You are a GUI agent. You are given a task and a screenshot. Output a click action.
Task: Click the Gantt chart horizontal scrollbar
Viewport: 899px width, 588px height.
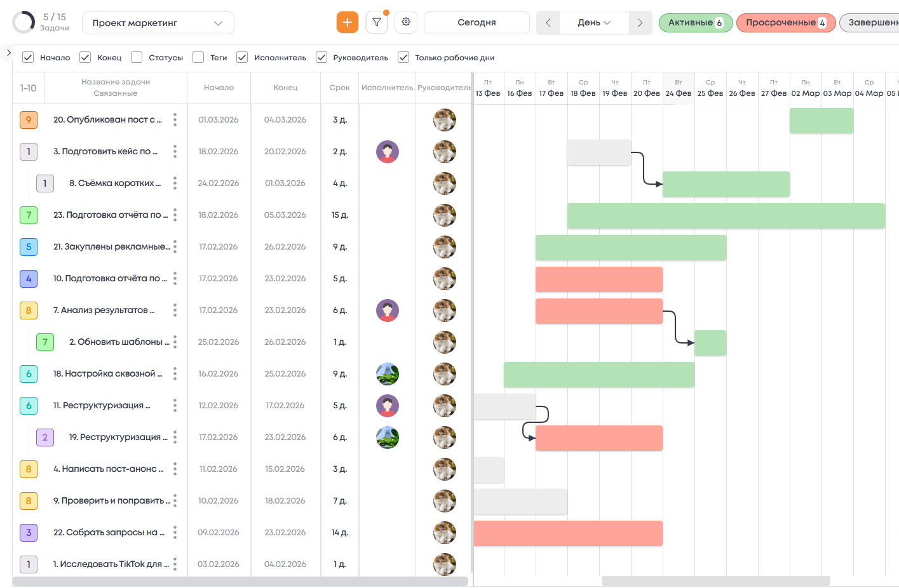715,581
